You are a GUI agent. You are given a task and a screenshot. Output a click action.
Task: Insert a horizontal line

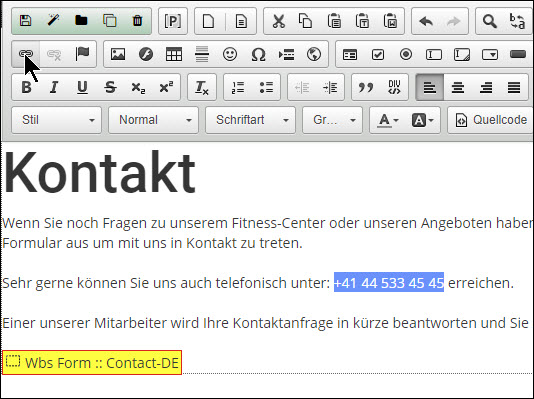[x=202, y=54]
